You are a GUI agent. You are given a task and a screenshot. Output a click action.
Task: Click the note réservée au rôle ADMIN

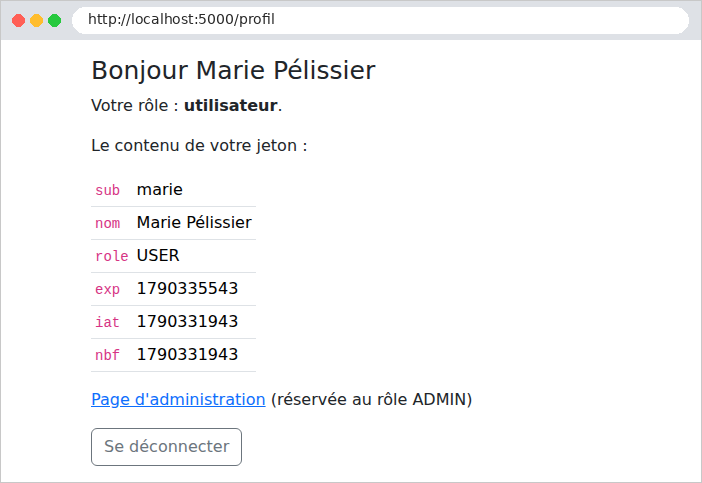click(372, 399)
